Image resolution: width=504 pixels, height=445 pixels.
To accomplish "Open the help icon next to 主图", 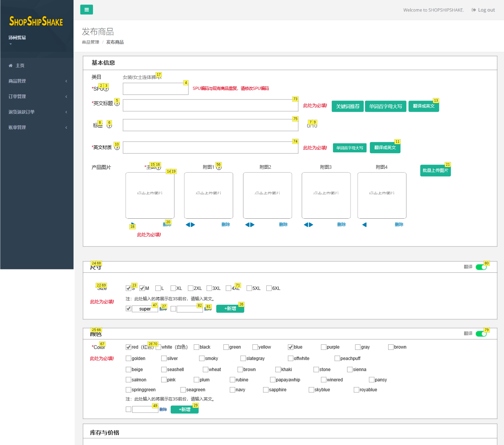I will click(x=158, y=167).
